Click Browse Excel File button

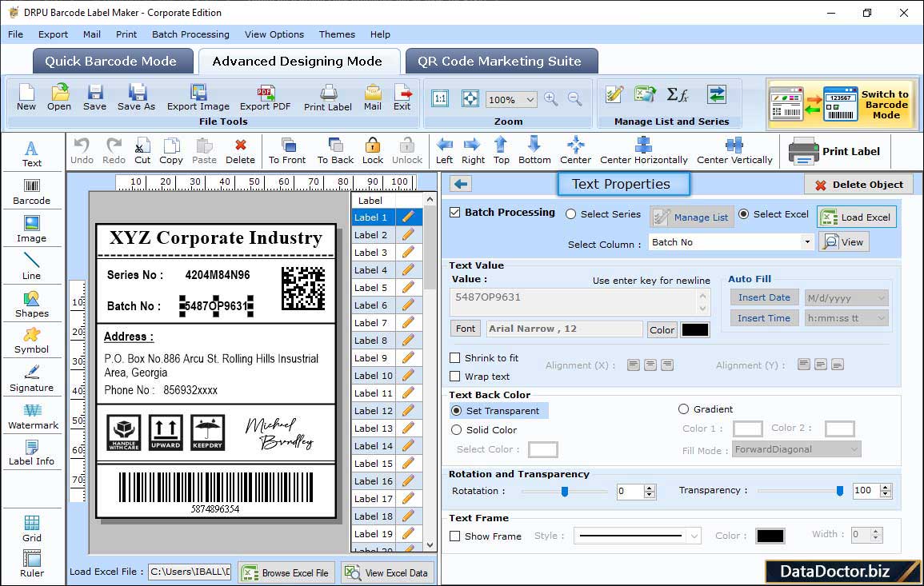[287, 573]
